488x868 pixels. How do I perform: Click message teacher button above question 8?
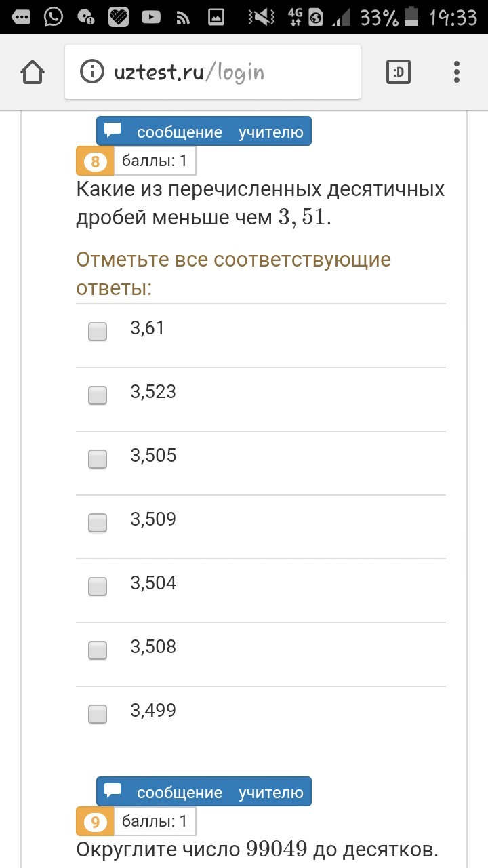(203, 132)
